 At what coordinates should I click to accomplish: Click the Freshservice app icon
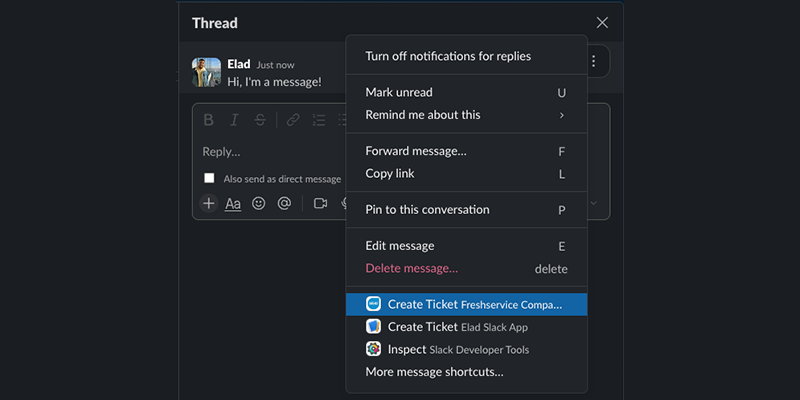(x=373, y=304)
